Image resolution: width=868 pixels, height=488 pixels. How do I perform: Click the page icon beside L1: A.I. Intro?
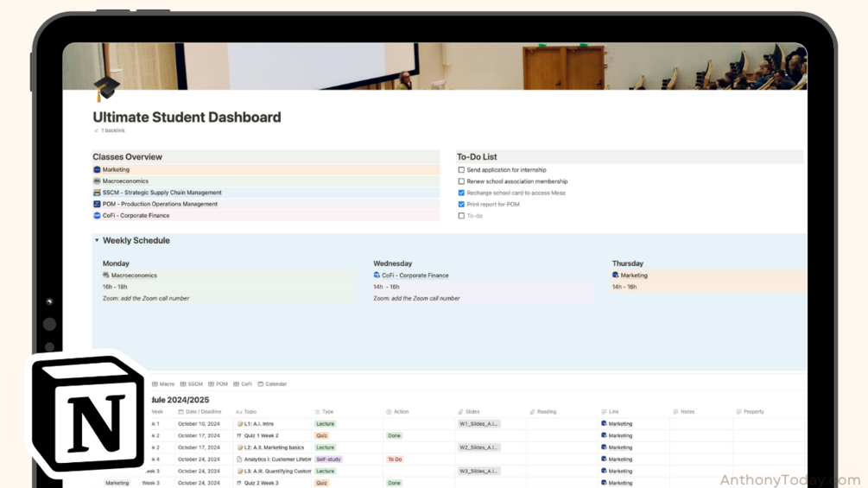240,424
